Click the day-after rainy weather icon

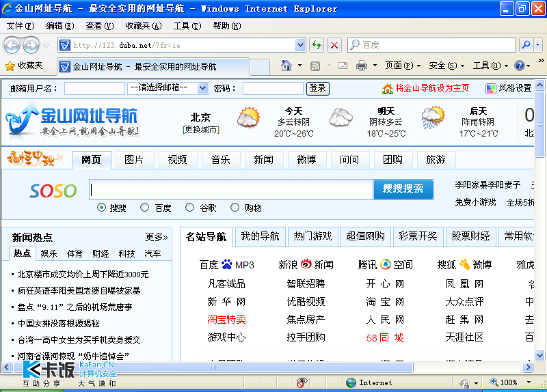point(433,117)
